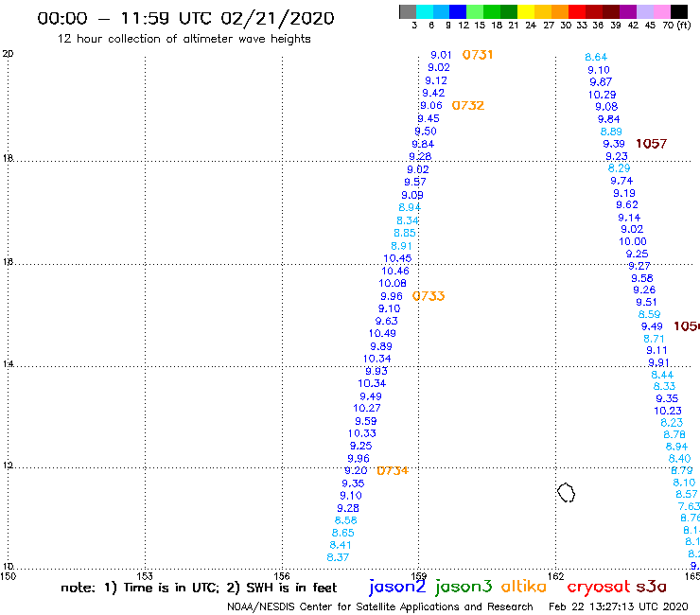This screenshot has height=615, width=700.
Task: Click the title '00:00 – 11:59 UTC 02/21/2020'
Action: pos(185,19)
